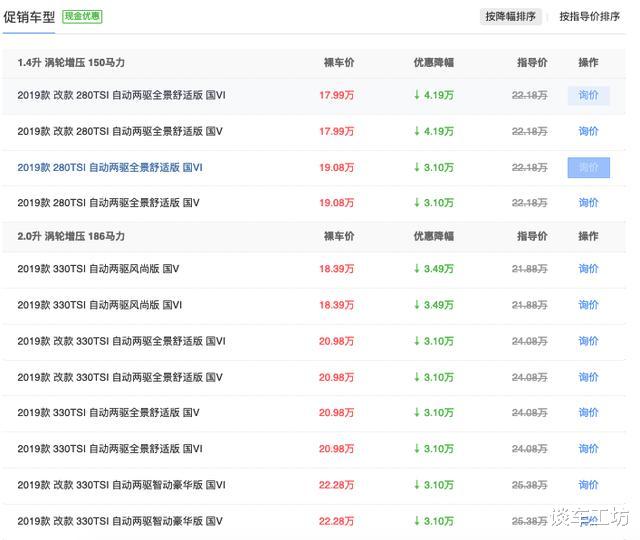
Task: Click 指导价 header in 1.4升 section
Action: click(x=532, y=62)
